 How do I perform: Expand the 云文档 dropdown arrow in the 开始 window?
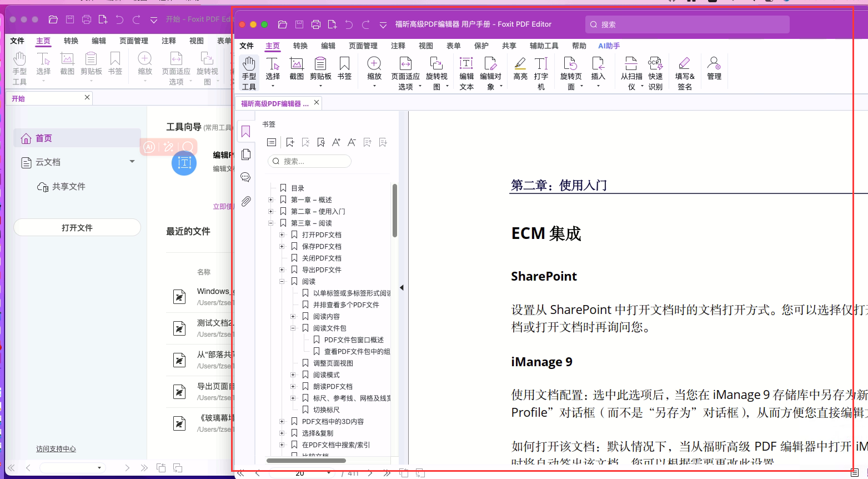point(132,162)
